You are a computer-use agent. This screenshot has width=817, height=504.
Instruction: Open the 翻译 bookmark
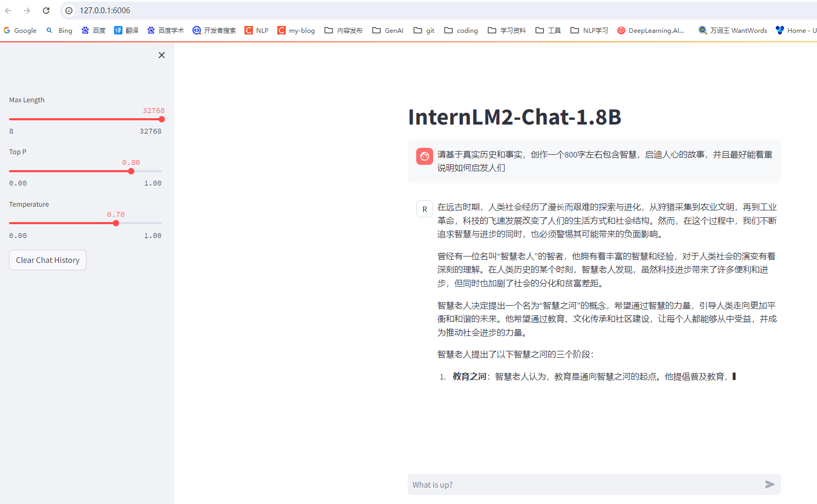(x=126, y=30)
